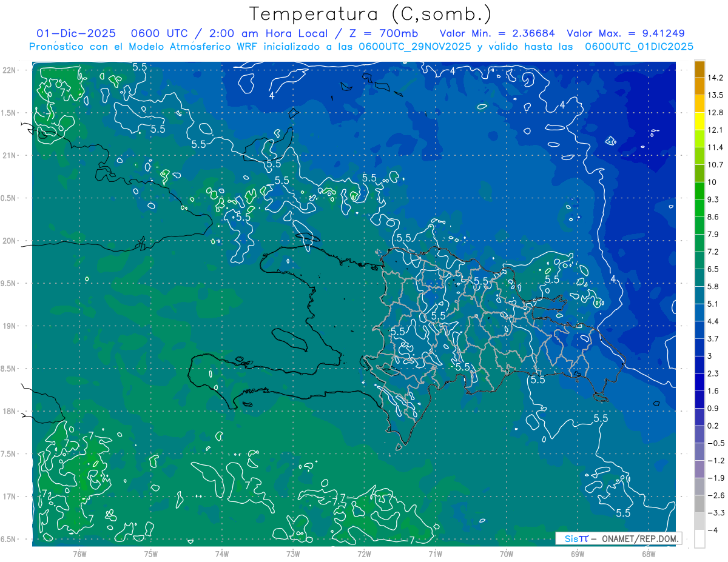
Task: Click the colorbar value '7.9'
Action: [x=714, y=234]
